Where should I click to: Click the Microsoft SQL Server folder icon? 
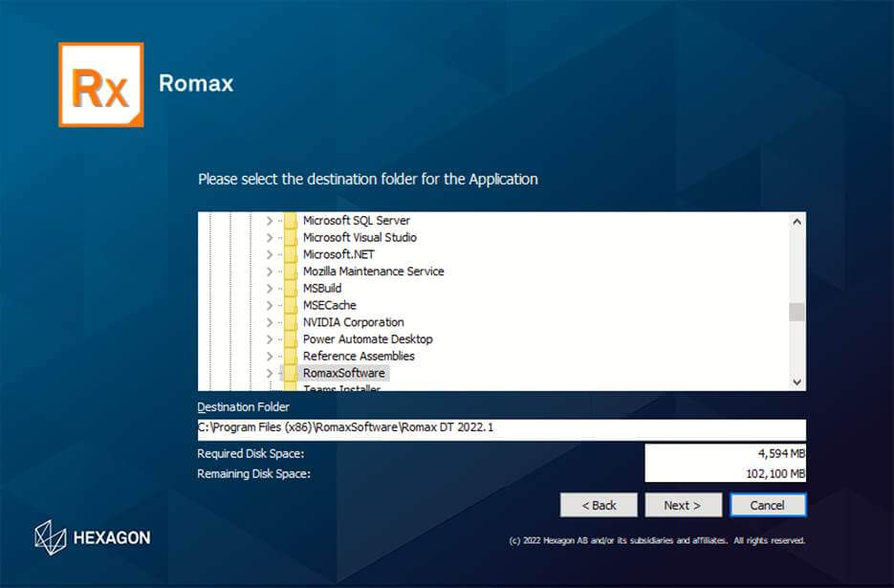[291, 221]
